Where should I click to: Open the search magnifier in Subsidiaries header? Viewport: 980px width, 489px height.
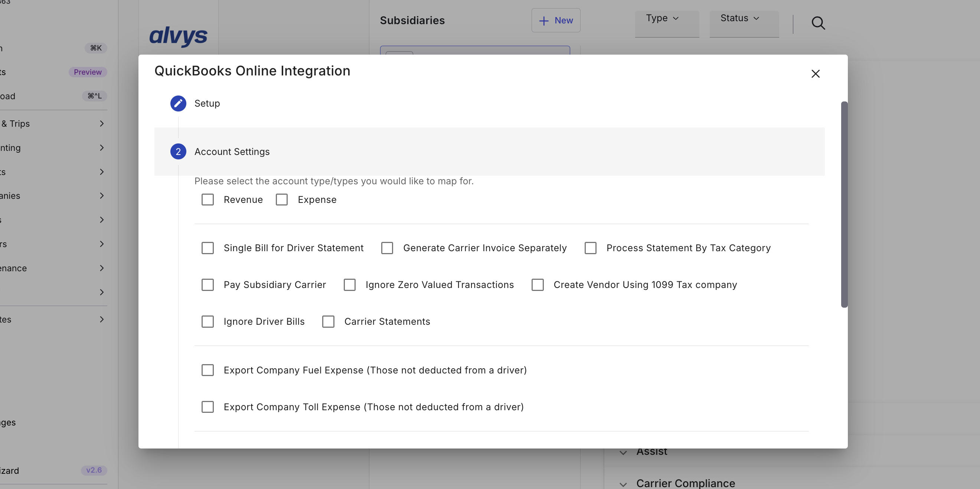click(x=818, y=23)
